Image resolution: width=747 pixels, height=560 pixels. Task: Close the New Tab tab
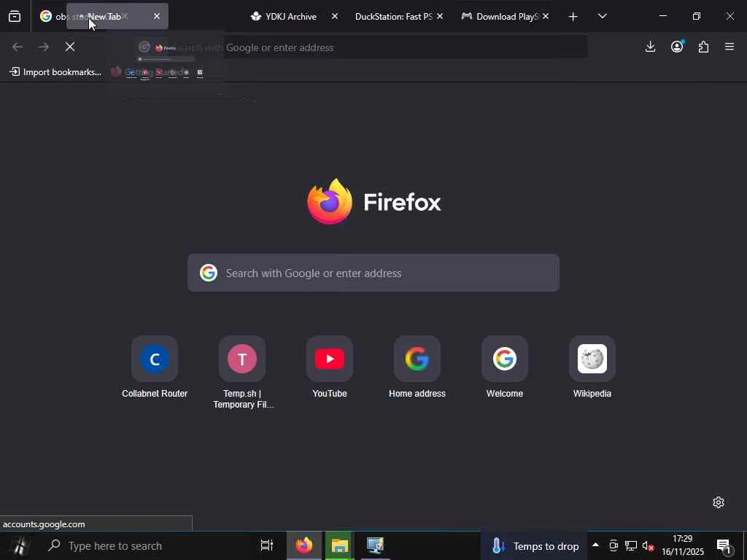tap(157, 17)
